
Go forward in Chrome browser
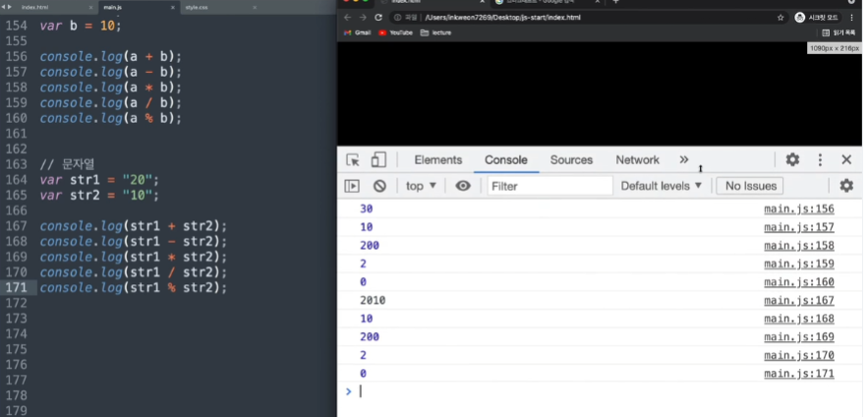pyautogui.click(x=363, y=17)
